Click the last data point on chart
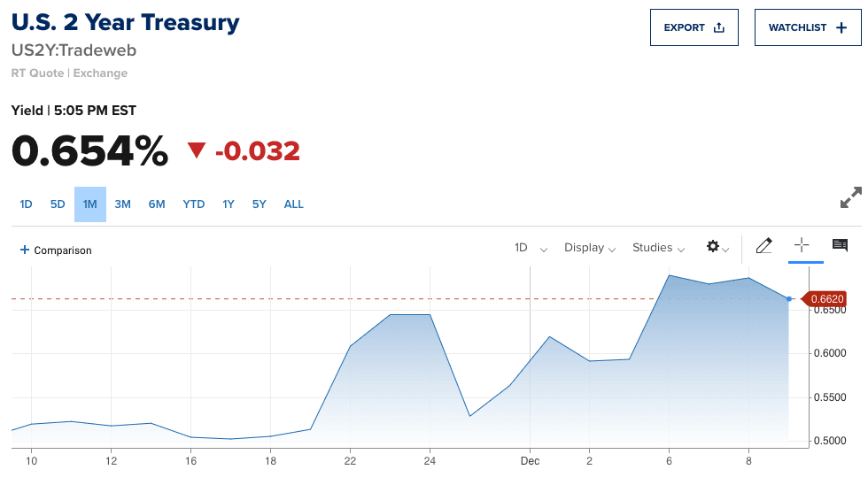 [788, 299]
